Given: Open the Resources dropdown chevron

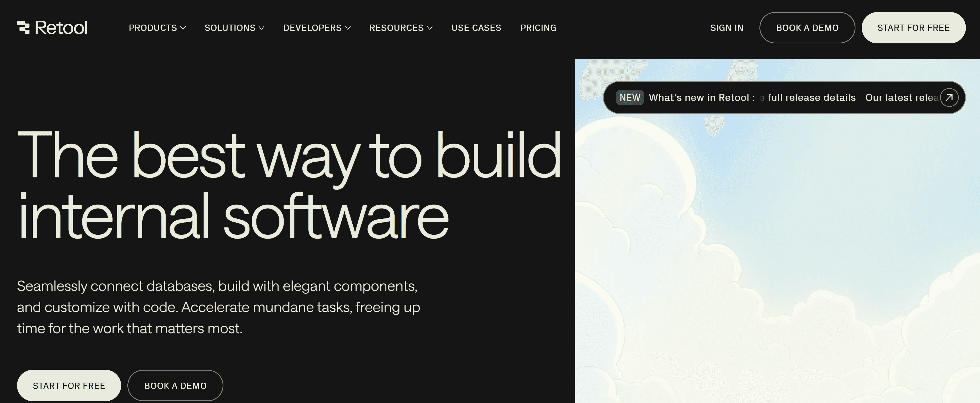Looking at the screenshot, I should point(430,28).
